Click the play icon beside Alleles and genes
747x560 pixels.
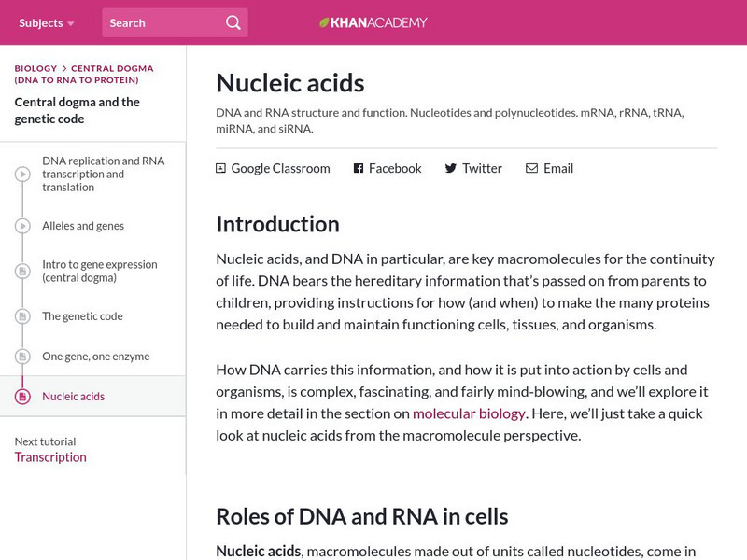(x=22, y=226)
